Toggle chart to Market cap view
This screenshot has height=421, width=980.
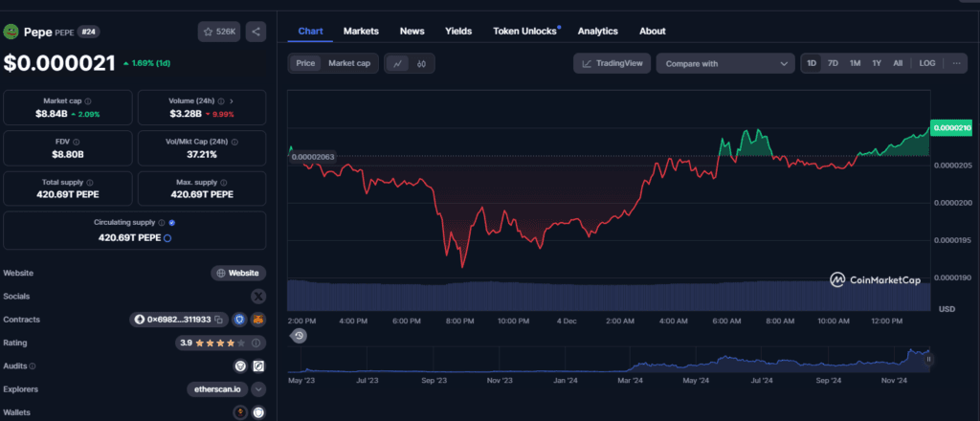pos(349,63)
